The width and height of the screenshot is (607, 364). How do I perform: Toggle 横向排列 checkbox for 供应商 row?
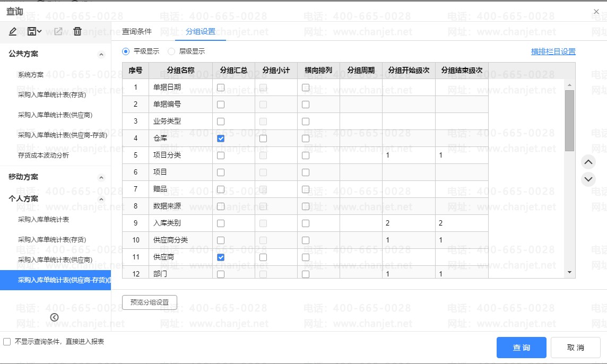click(306, 257)
